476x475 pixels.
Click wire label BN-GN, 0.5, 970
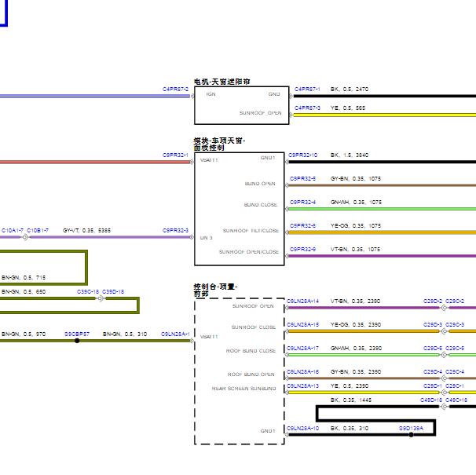coord(24,334)
